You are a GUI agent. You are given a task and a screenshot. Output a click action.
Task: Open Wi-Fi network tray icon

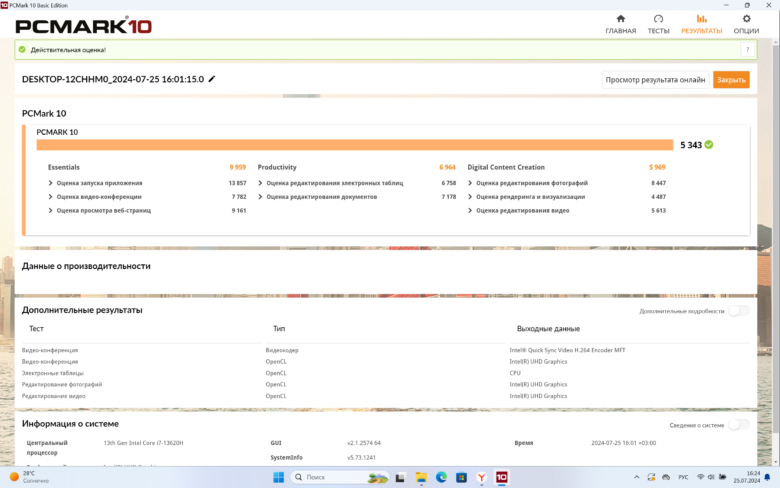tap(700, 477)
